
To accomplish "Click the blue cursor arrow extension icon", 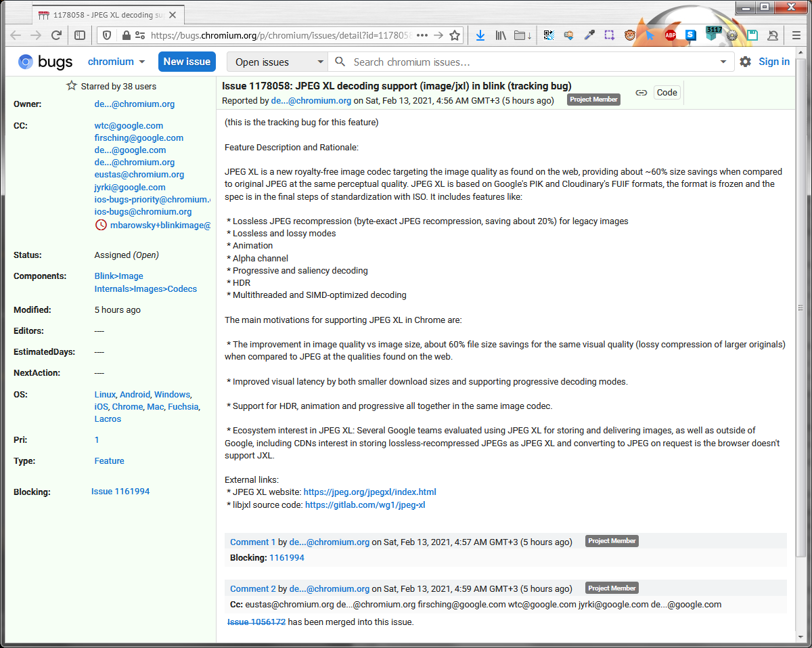I will click(x=650, y=35).
